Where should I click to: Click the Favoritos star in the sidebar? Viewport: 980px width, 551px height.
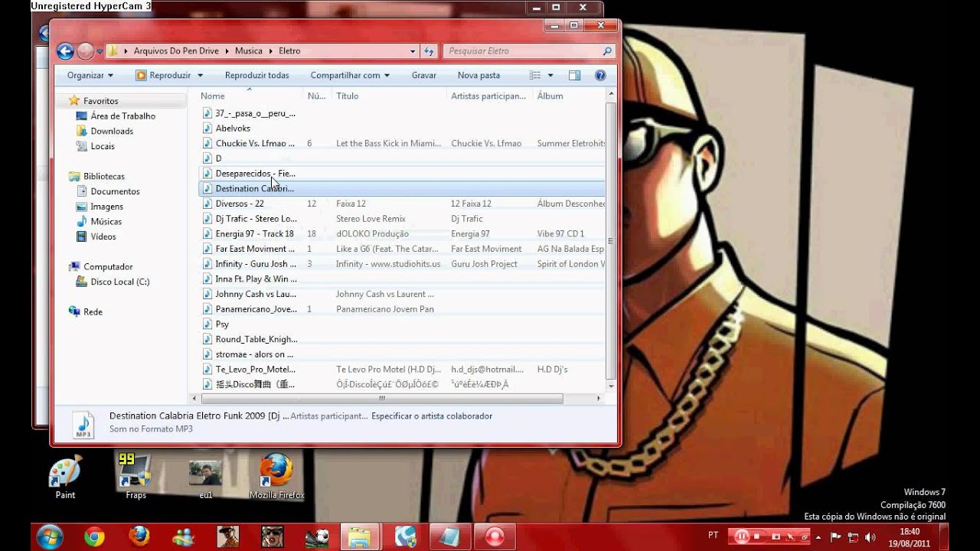(74, 100)
